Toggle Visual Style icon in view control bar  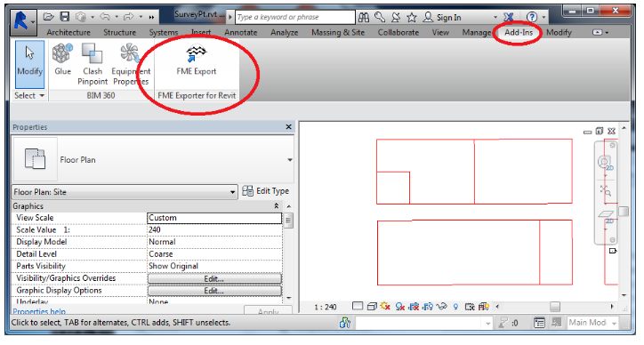click(372, 307)
